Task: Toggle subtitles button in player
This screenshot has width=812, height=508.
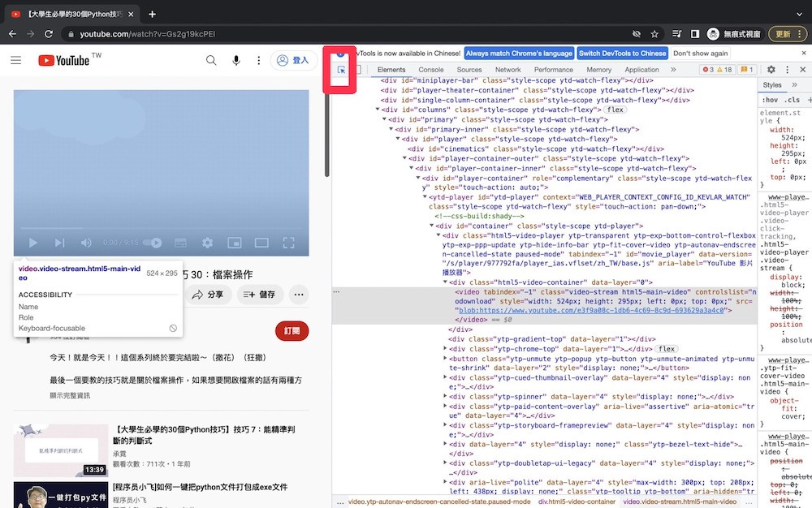Action: click(x=180, y=243)
